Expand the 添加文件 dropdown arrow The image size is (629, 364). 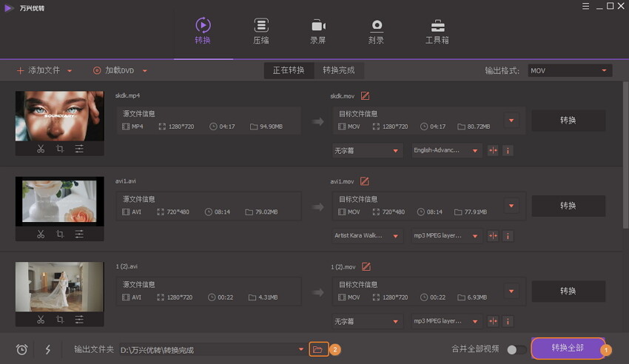point(70,71)
